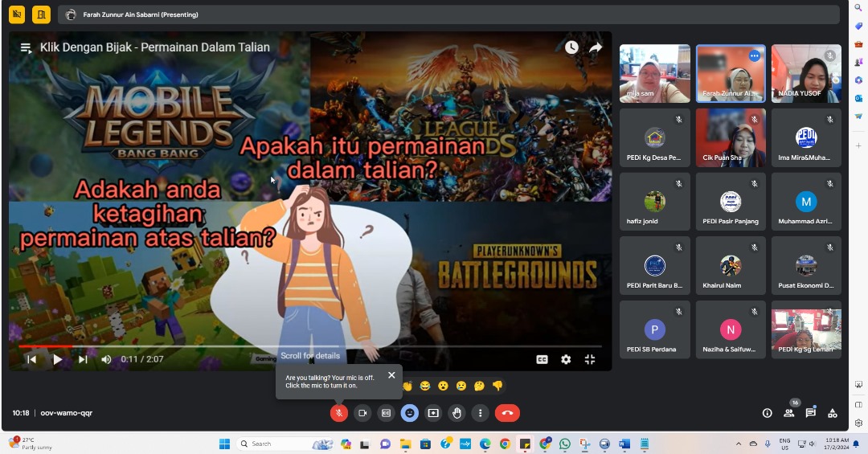The width and height of the screenshot is (868, 454).
Task: Open the chat with everyone panel
Action: 811,413
